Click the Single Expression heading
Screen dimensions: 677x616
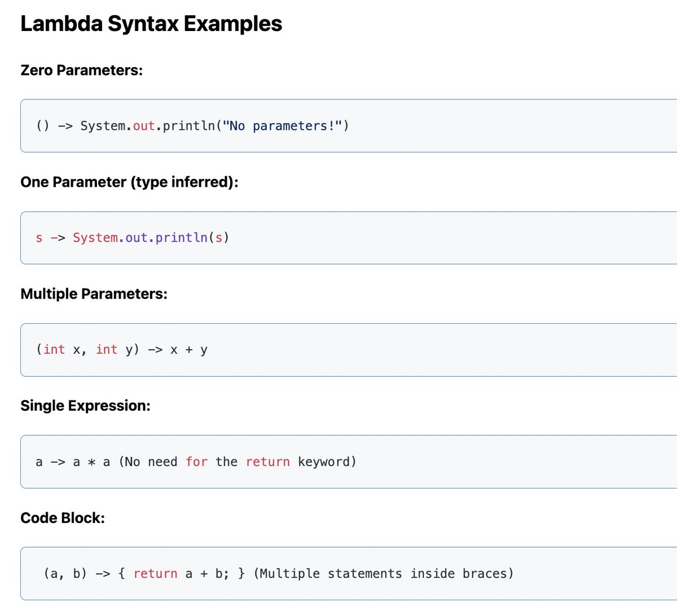pyautogui.click(x=85, y=405)
